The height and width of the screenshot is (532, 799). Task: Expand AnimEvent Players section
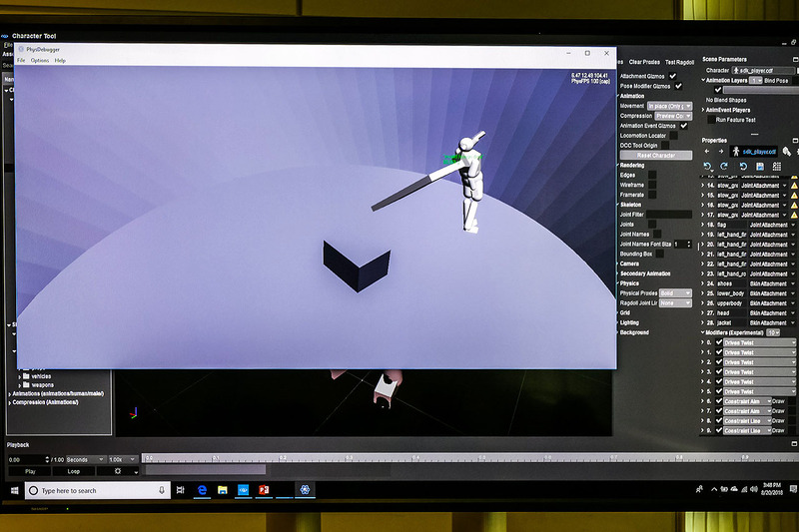point(703,110)
